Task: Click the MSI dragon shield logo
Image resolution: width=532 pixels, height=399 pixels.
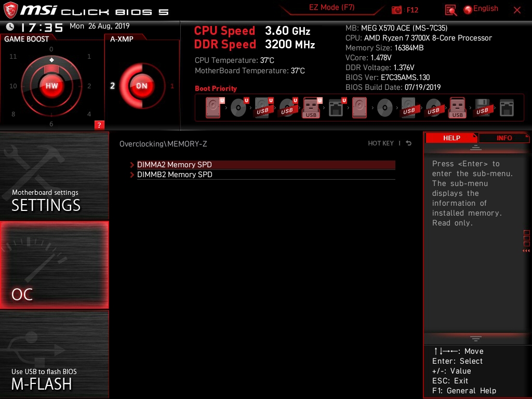Action: coord(10,10)
